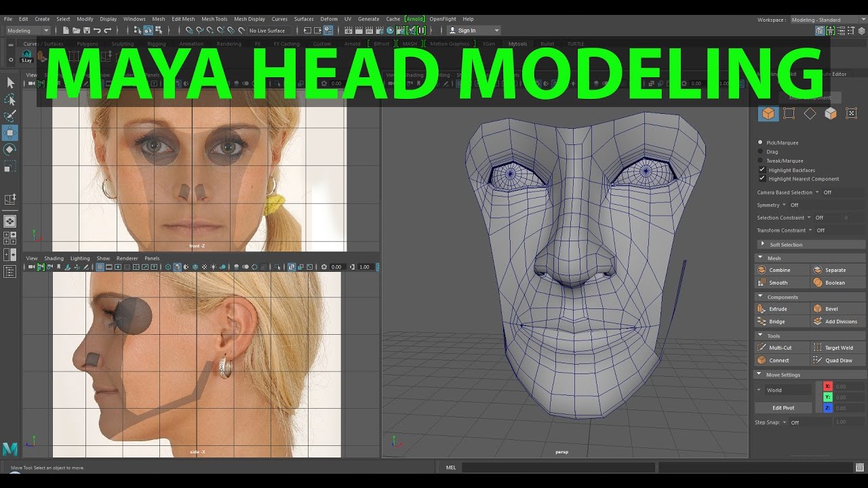
Task: Open Transform Constraint dropdown
Action: pos(811,230)
